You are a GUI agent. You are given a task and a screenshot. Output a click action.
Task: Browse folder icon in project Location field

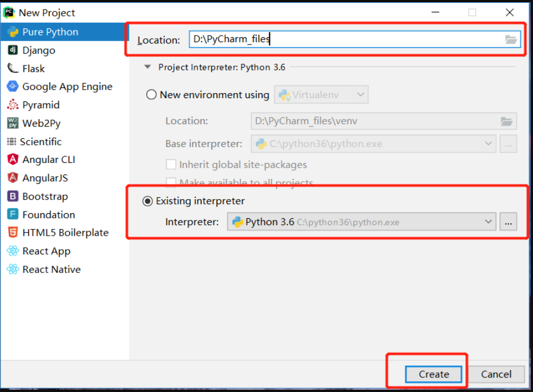(x=510, y=39)
